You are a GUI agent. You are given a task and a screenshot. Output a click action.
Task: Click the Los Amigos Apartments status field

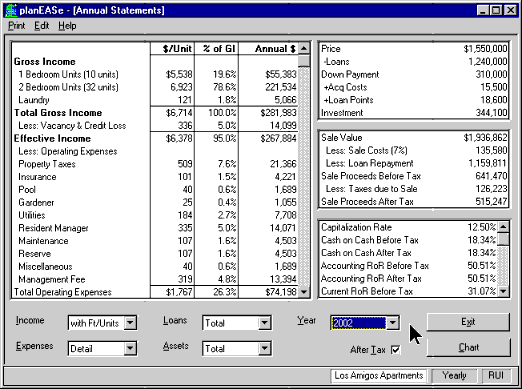coord(379,376)
